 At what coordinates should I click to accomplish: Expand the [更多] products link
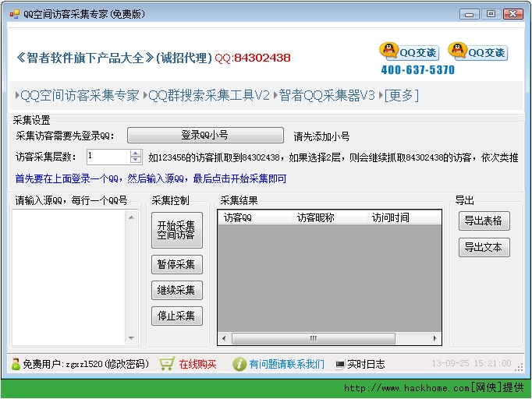(x=402, y=95)
